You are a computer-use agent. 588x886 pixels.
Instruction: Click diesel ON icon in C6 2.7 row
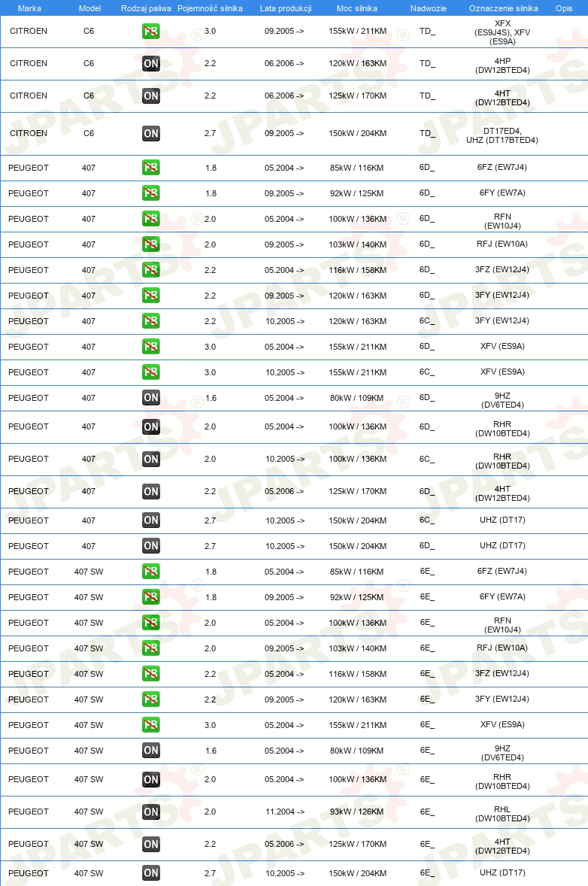(151, 133)
